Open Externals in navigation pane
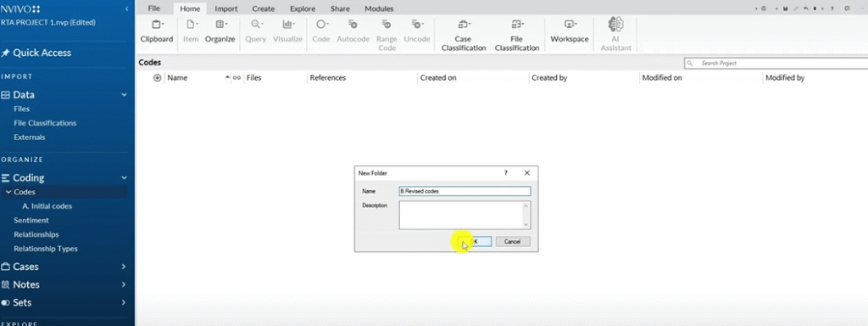868x326 pixels. coord(30,138)
